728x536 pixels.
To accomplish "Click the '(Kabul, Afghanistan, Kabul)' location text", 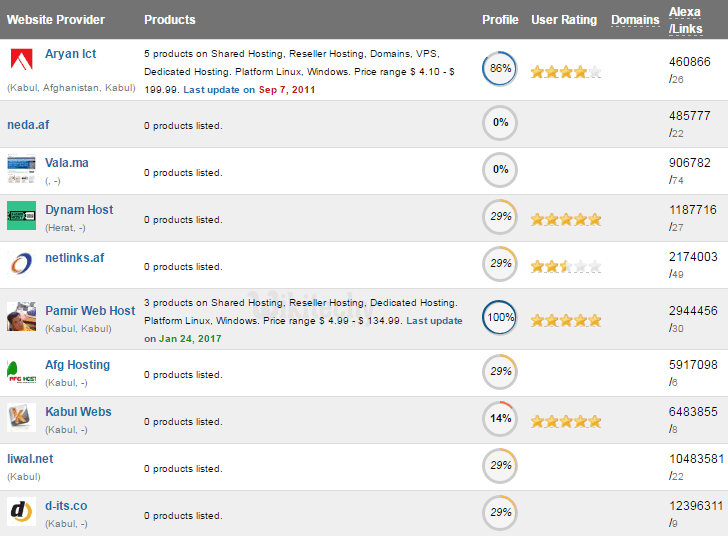I will tap(72, 88).
